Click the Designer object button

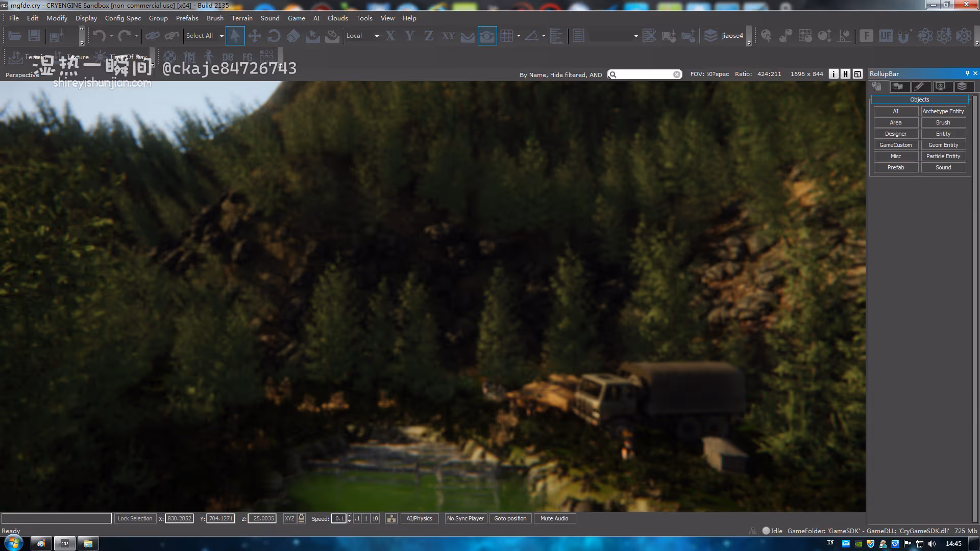coord(896,134)
